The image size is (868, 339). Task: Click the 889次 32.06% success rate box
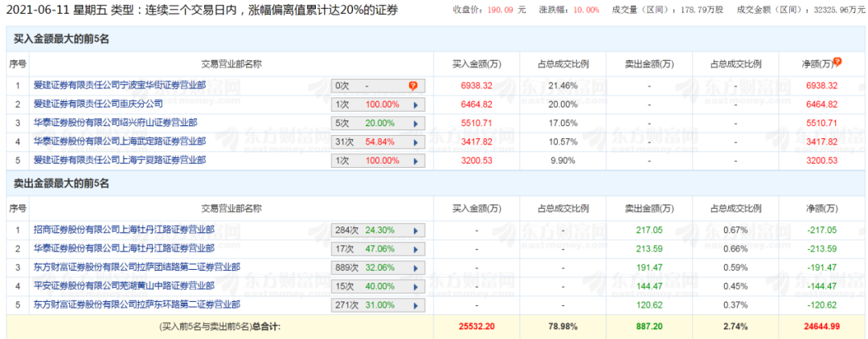(x=378, y=268)
